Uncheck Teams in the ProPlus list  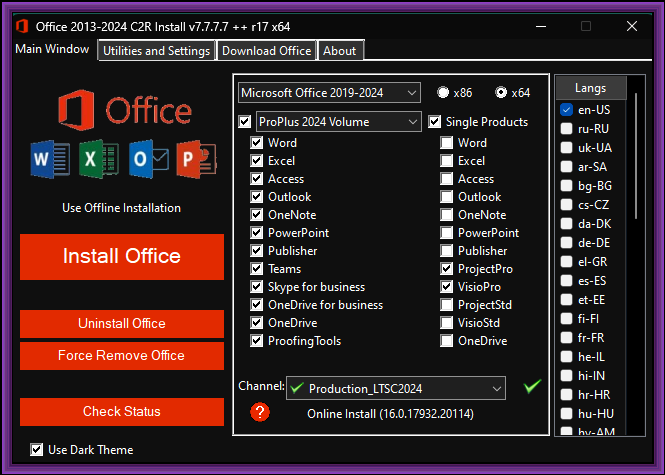[x=257, y=268]
